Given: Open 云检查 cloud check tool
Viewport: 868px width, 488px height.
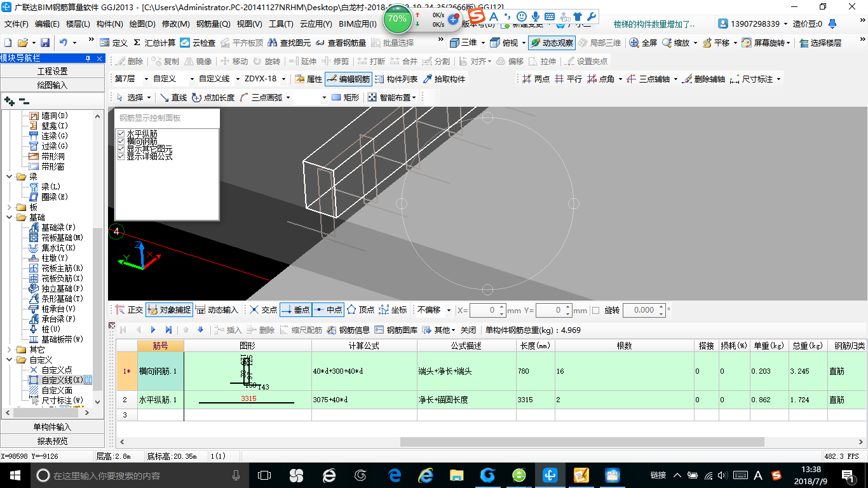Looking at the screenshot, I should click(198, 43).
